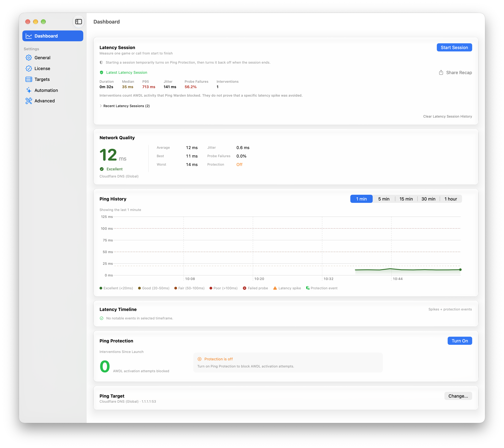Open the Dashboard sidebar item

(x=53, y=36)
